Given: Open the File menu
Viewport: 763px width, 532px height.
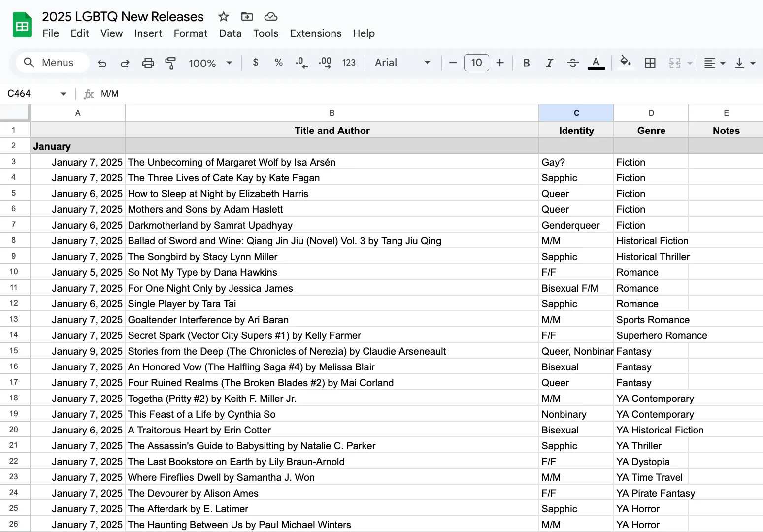Looking at the screenshot, I should (51, 33).
